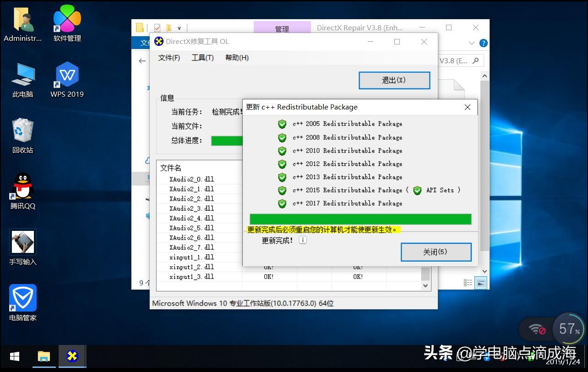This screenshot has height=372, width=588.
Task: Click the Explorer new folder quick-access icon
Action: [x=169, y=27]
